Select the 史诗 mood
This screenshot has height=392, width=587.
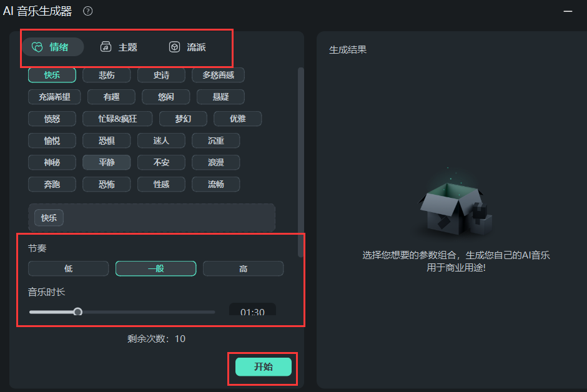pyautogui.click(x=161, y=74)
